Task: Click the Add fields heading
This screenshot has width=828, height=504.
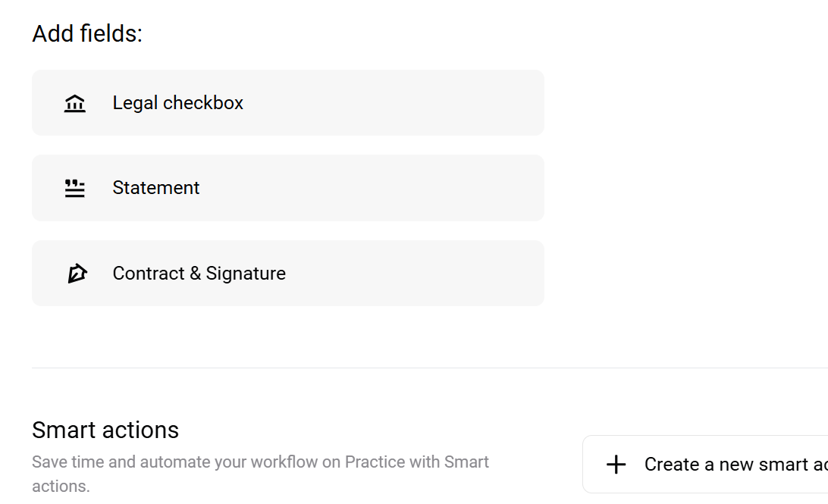Action: 86,33
